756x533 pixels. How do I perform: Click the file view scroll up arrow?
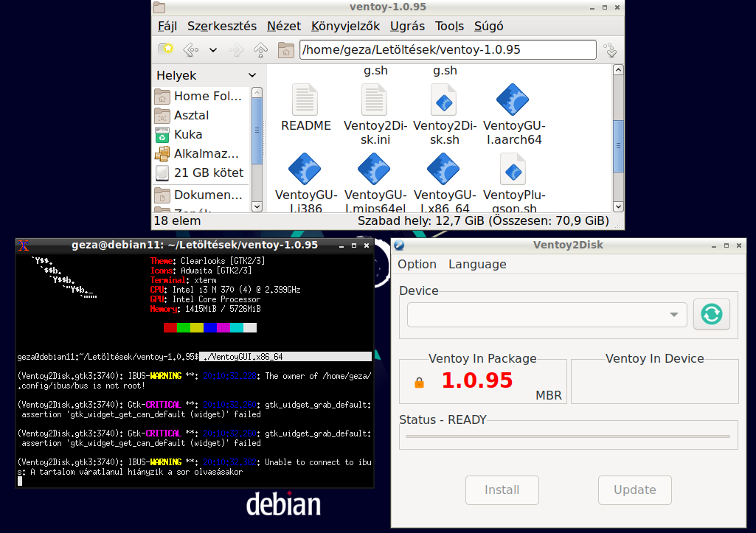[618, 70]
